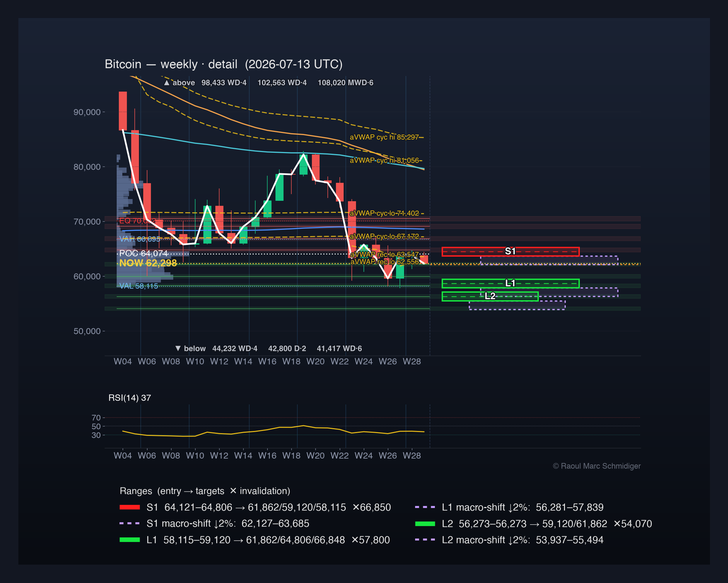Click the RSI 70 axis label
The image size is (728, 583).
click(96, 418)
